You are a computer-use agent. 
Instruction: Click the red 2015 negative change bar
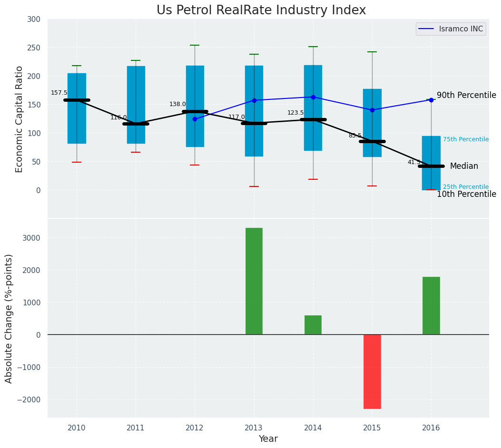[372, 371]
